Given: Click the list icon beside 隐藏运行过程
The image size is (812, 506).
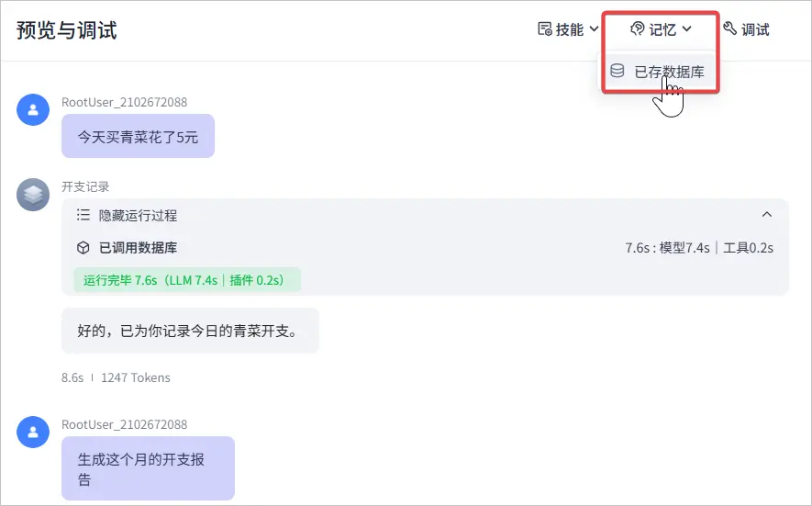Looking at the screenshot, I should [x=83, y=215].
